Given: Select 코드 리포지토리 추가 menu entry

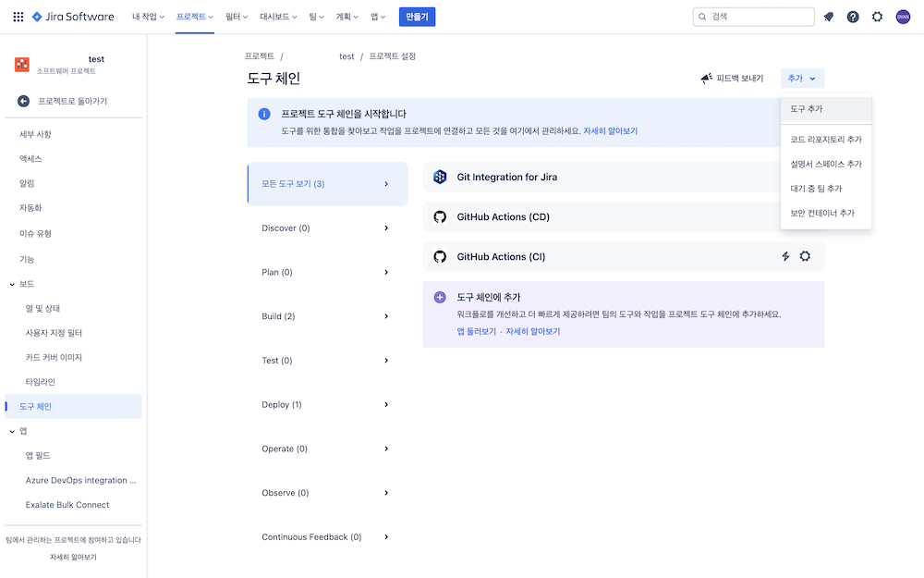Looking at the screenshot, I should (x=825, y=140).
